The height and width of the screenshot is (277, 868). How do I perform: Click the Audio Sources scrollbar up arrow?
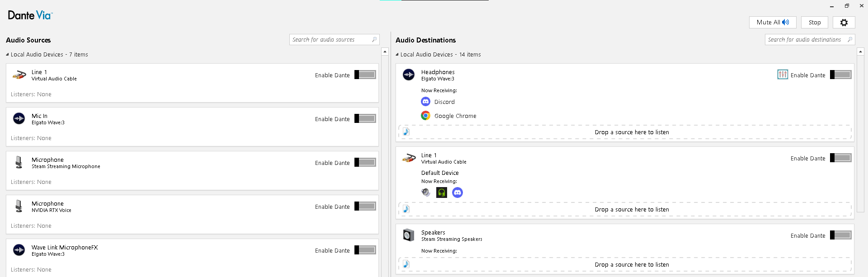coord(385,52)
